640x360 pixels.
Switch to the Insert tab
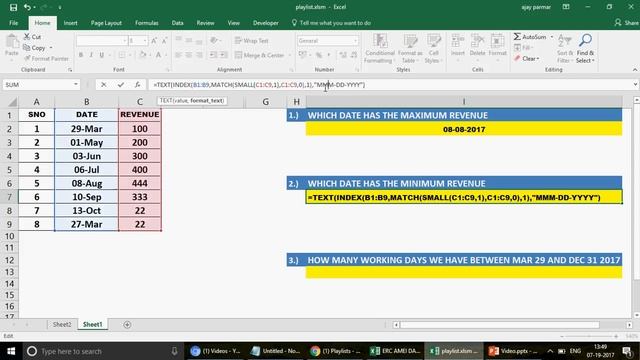point(70,23)
